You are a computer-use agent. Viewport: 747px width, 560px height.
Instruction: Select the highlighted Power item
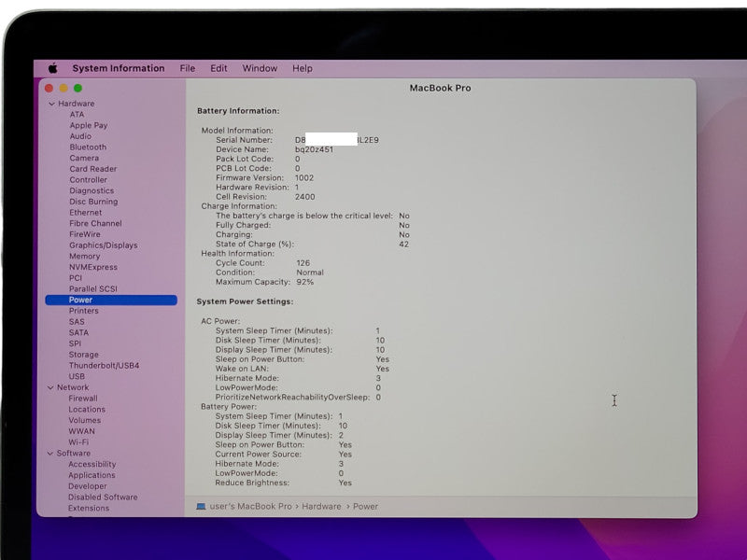[x=111, y=300]
